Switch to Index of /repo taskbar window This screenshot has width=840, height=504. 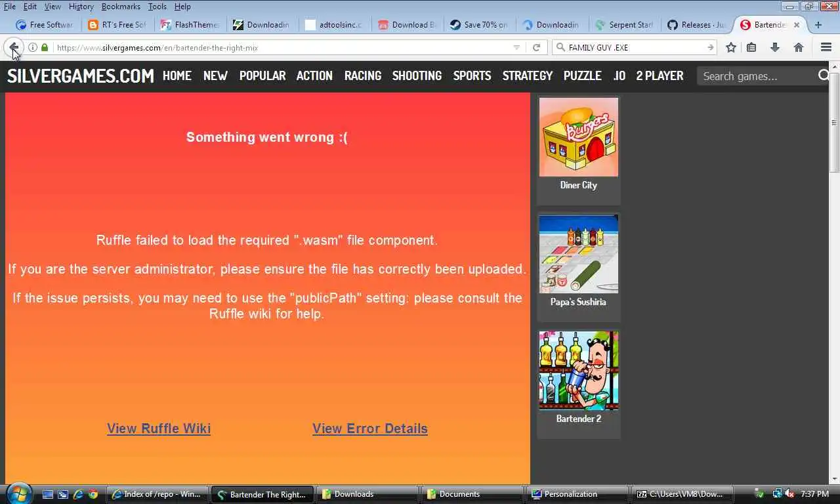[158, 494]
